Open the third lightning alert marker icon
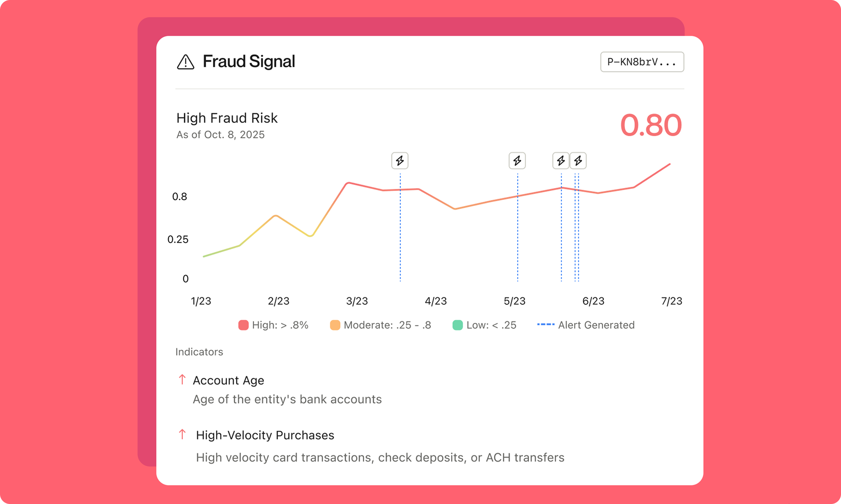Screen dimensions: 841x504 pyautogui.click(x=561, y=161)
